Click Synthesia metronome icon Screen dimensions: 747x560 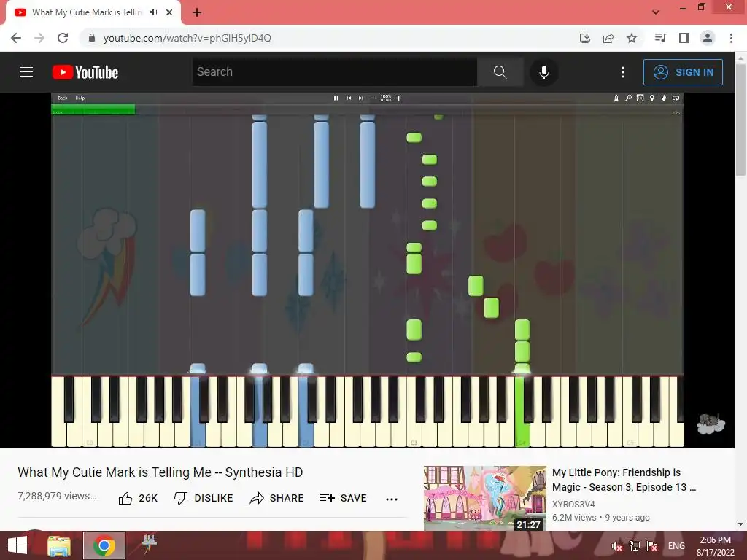[x=616, y=98]
